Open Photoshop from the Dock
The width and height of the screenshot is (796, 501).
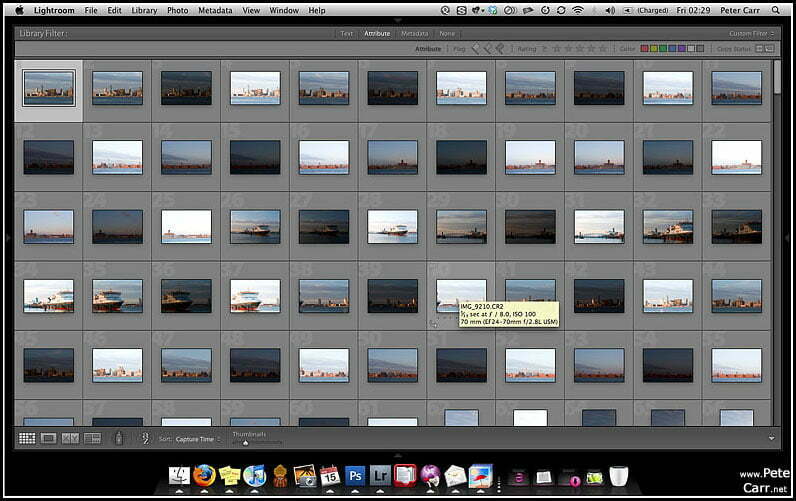click(355, 475)
